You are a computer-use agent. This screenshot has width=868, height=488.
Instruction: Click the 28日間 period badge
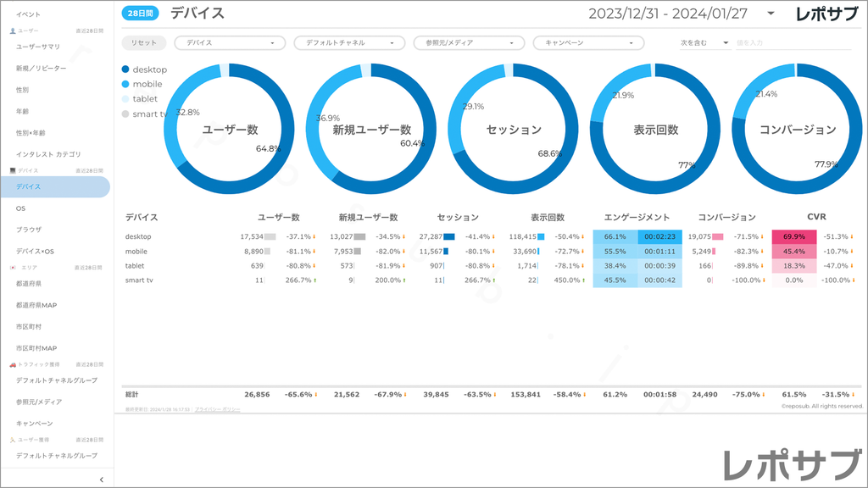[x=139, y=14]
